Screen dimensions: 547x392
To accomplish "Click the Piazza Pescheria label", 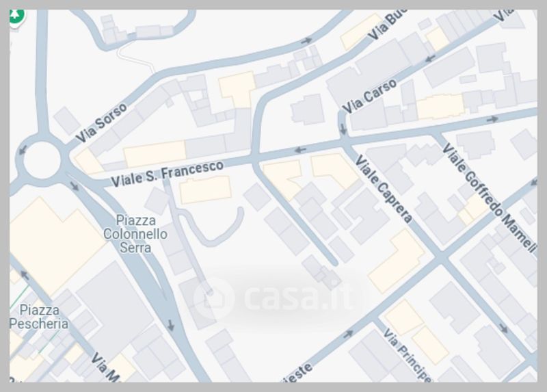I will tap(39, 317).
